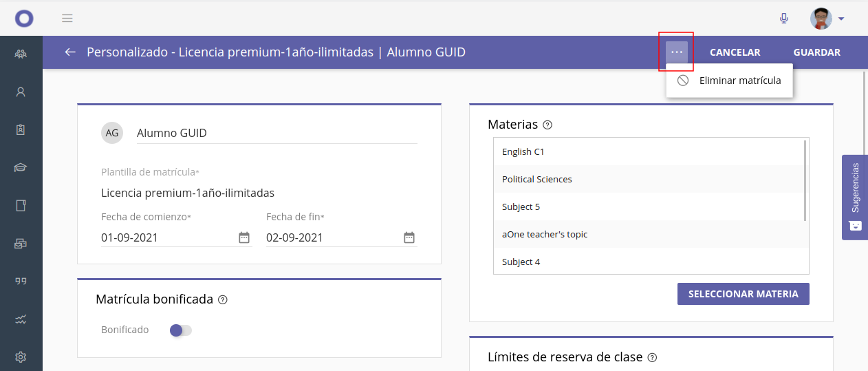Click the three-dots more options button

pos(677,52)
